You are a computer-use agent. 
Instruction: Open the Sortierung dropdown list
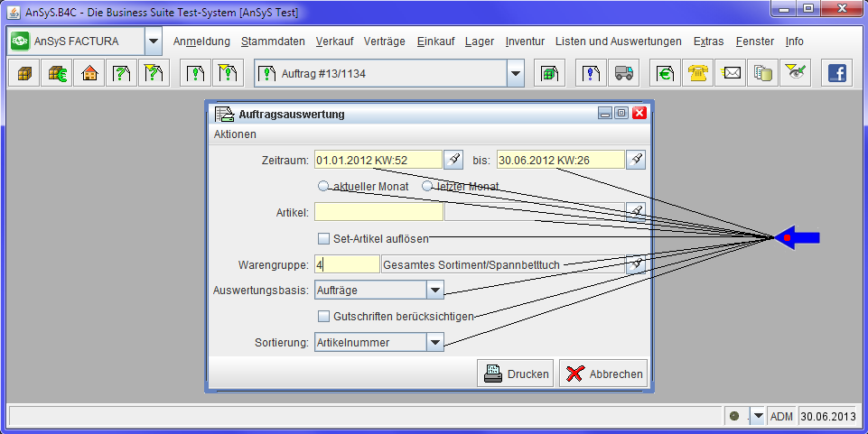[435, 343]
